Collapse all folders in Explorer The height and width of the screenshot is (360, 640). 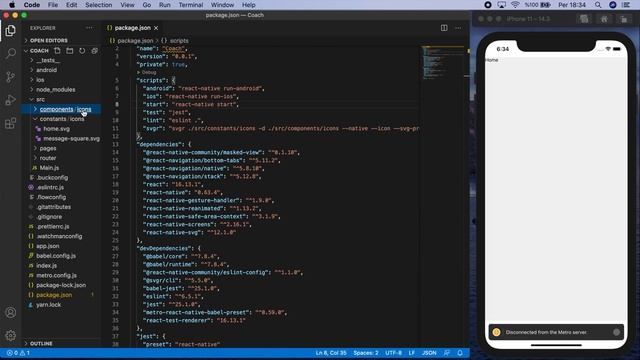click(94, 51)
